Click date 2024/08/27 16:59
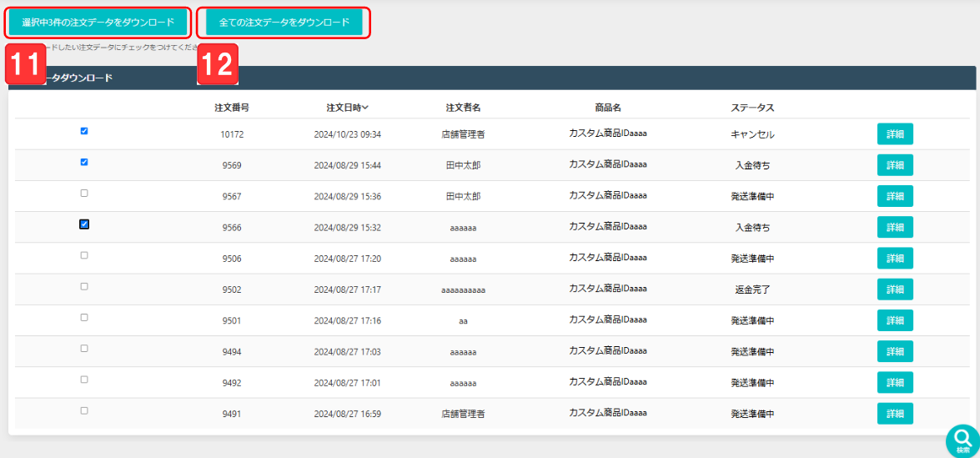The height and width of the screenshot is (458, 980). point(348,414)
